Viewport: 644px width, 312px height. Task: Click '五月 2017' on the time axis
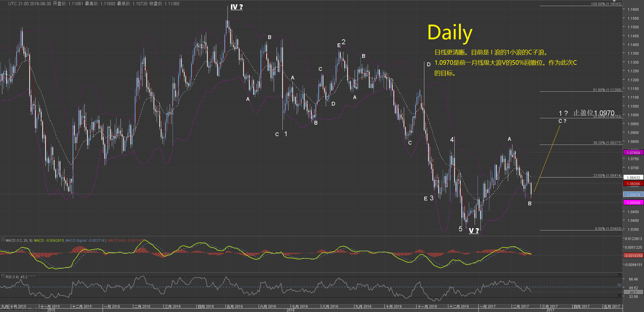[x=612, y=307]
